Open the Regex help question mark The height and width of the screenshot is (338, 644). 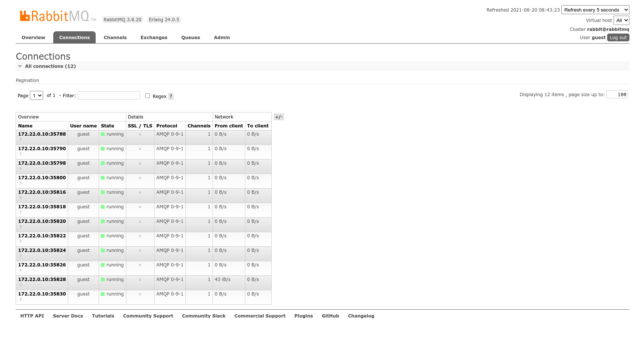coord(171,96)
